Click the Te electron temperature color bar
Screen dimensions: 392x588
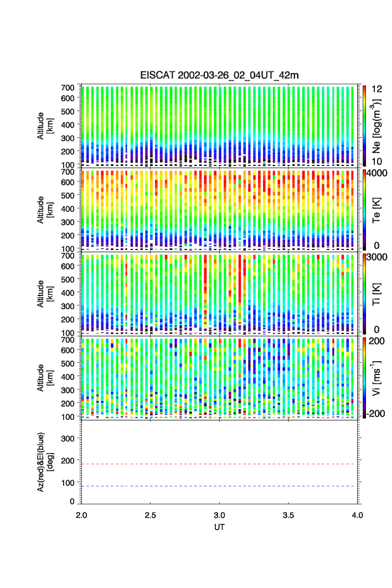365,209
